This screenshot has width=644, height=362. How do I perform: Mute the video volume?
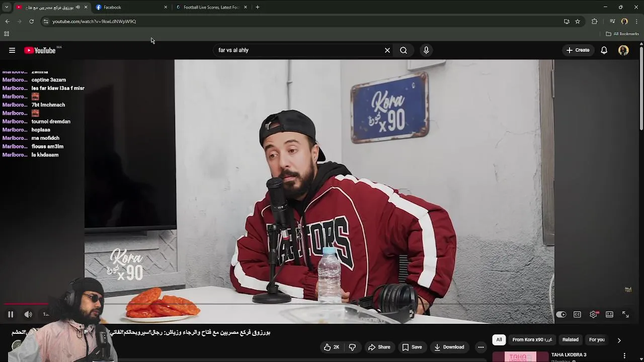[x=28, y=314]
